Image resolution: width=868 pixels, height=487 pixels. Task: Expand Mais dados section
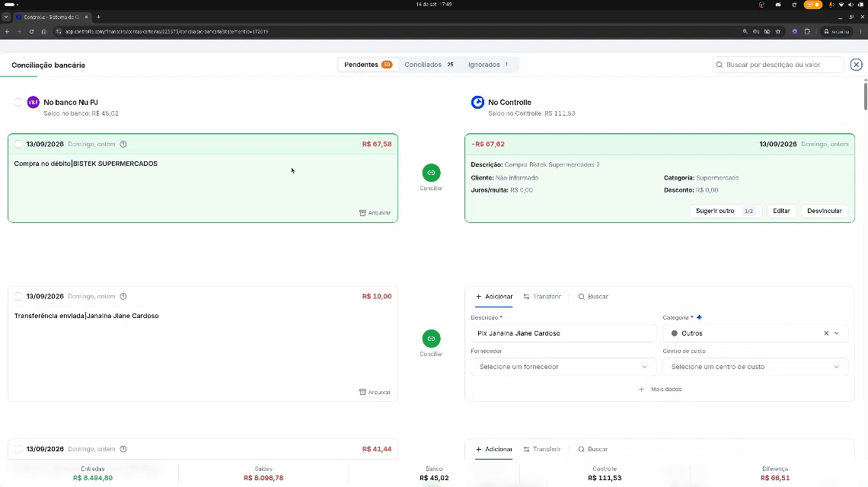(660, 390)
